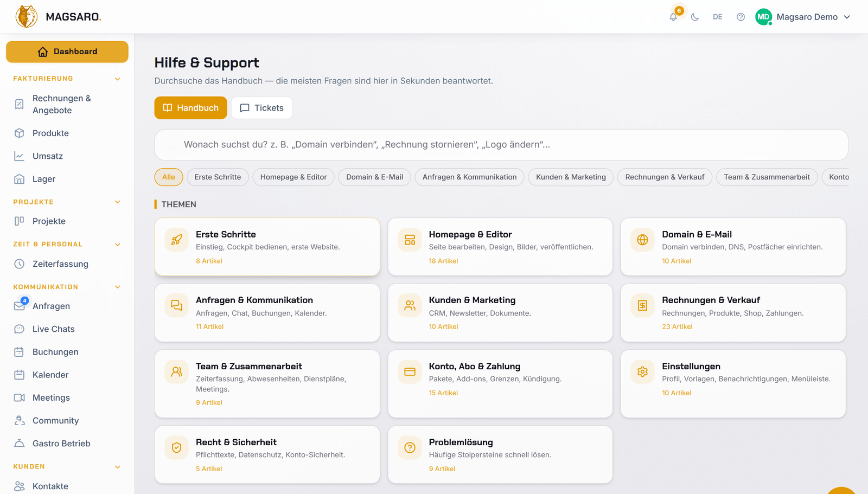868x494 pixels.
Task: Toggle dark mode moon icon
Action: pos(695,17)
